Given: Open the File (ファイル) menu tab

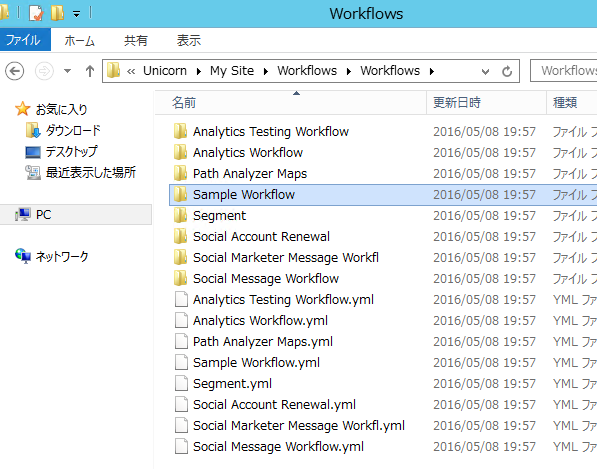Looking at the screenshot, I should 23,40.
